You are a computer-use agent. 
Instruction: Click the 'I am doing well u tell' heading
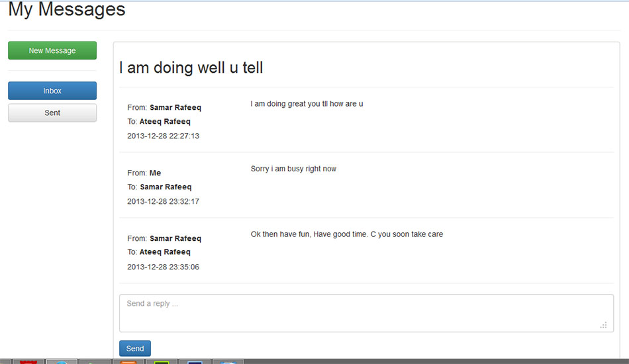coord(191,68)
